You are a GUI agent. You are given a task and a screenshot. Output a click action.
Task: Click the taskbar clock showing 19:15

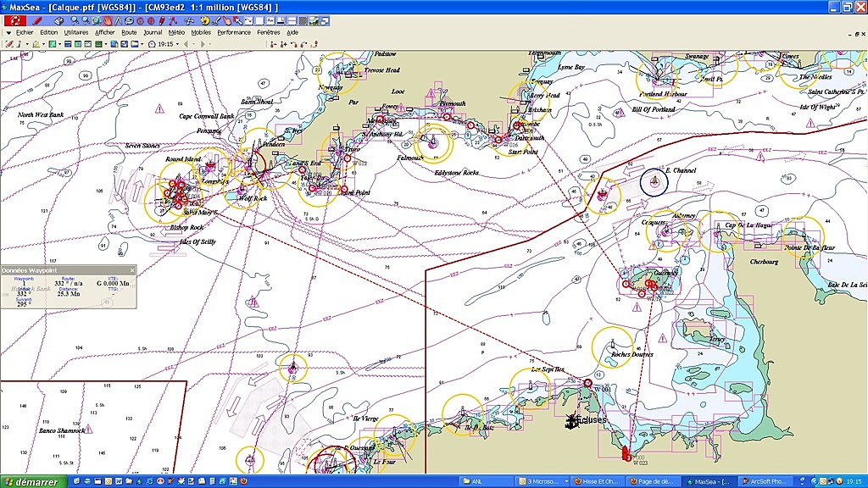tap(854, 481)
